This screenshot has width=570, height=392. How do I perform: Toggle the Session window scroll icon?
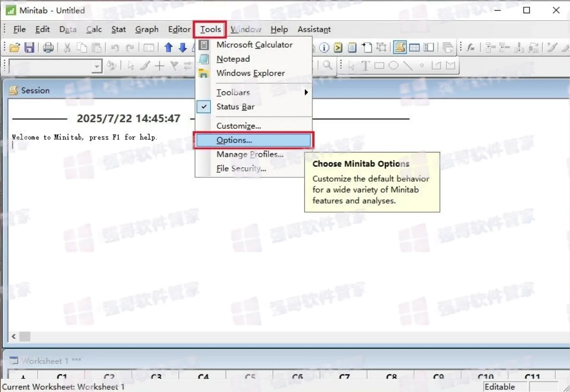[399, 47]
